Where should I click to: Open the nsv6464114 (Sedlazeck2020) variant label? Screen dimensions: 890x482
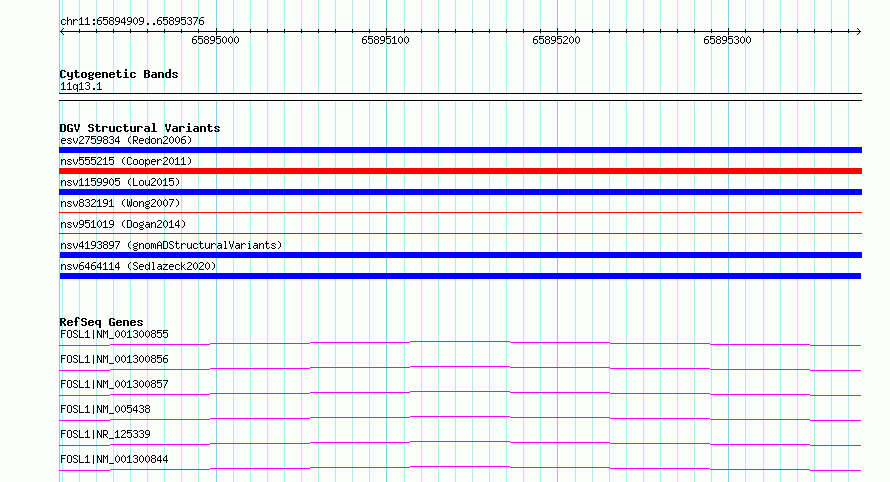pyautogui.click(x=138, y=266)
